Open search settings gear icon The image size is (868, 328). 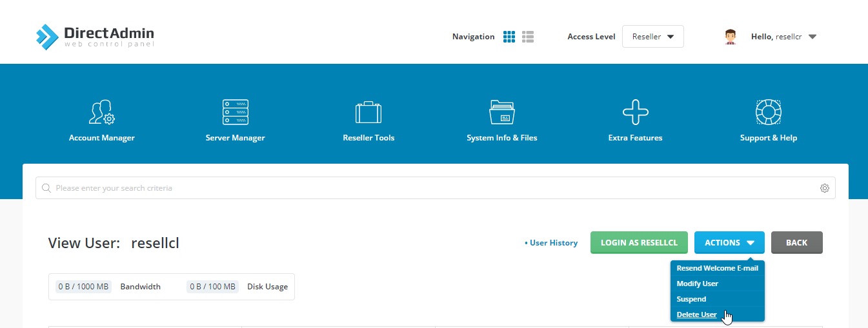click(x=825, y=188)
